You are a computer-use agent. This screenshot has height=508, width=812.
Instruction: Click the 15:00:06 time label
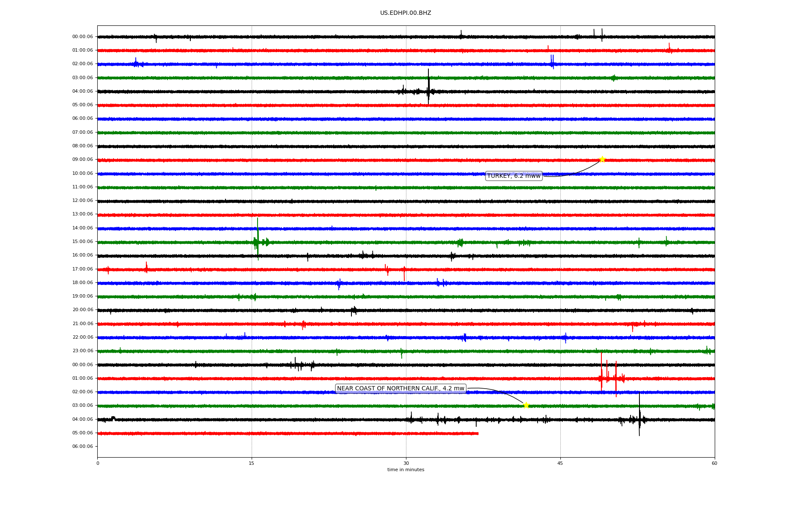[82, 242]
